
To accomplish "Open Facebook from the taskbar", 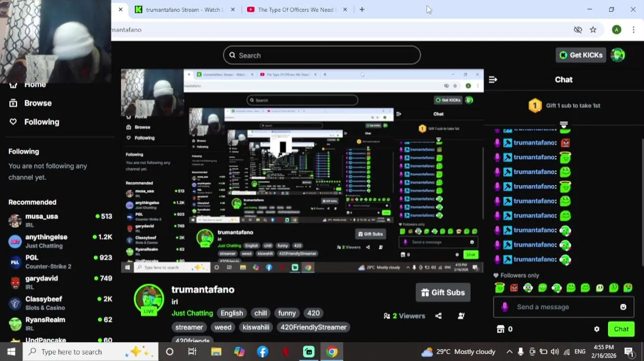I will (262, 352).
